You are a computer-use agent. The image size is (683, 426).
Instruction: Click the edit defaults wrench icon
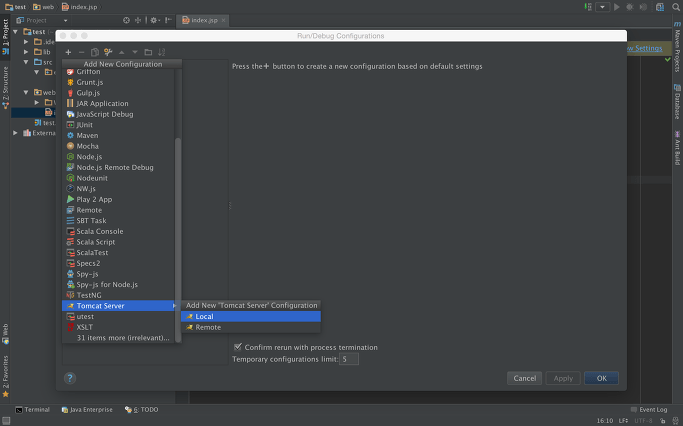coord(108,52)
